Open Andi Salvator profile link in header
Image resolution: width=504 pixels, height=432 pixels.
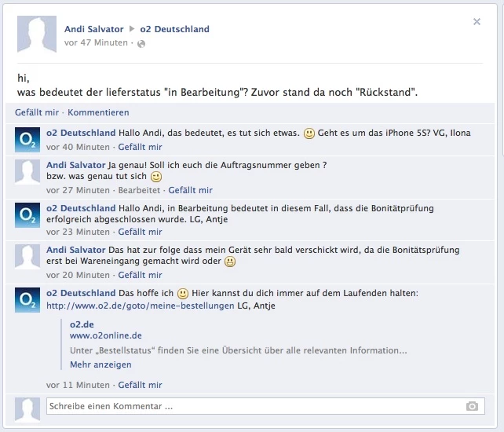[x=94, y=29]
